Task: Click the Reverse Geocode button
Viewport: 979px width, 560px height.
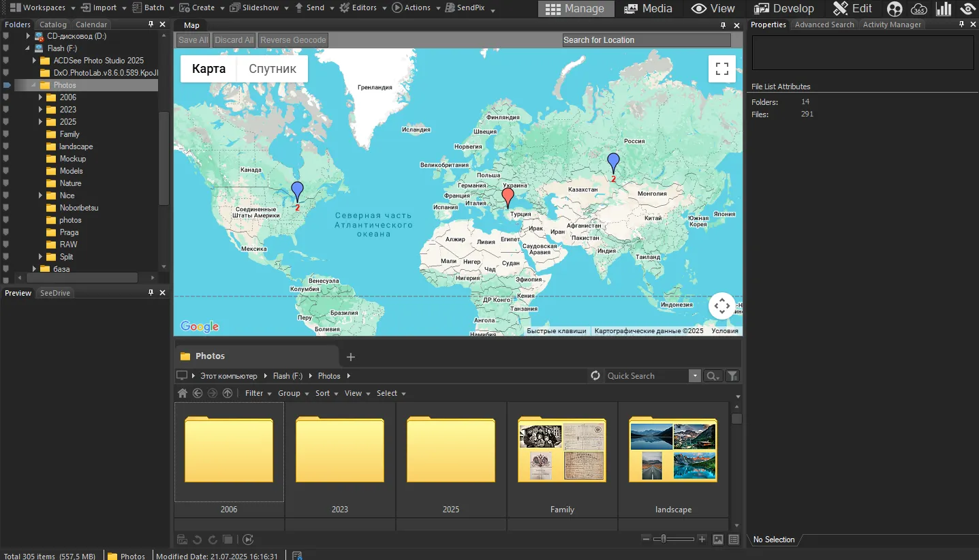Action: (293, 40)
